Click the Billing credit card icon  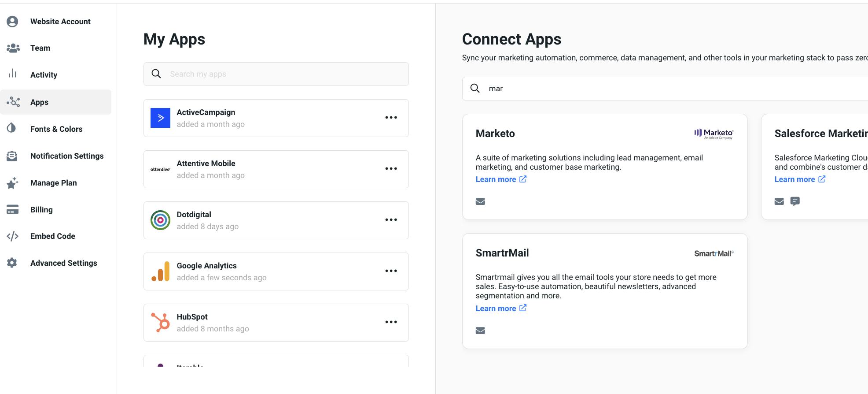coord(12,209)
